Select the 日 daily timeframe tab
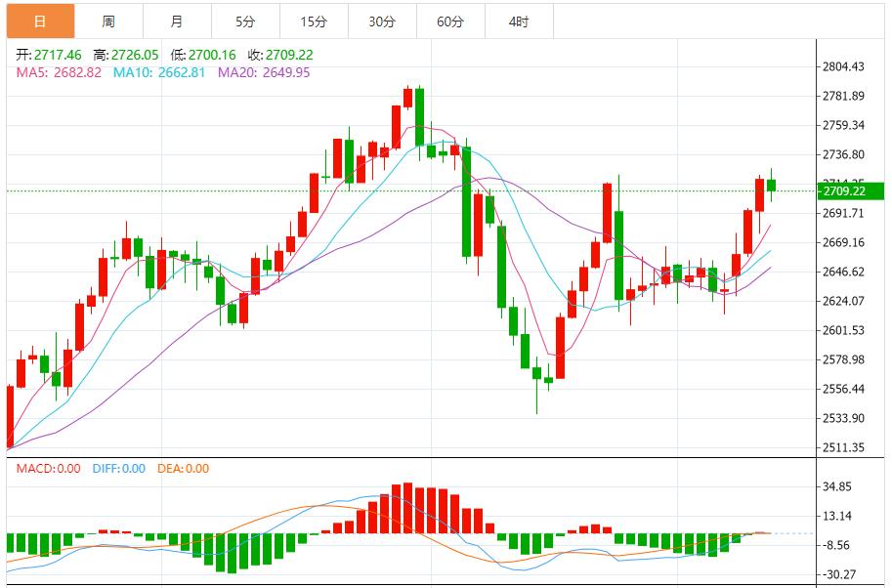The height and width of the screenshot is (588, 892). click(x=39, y=21)
